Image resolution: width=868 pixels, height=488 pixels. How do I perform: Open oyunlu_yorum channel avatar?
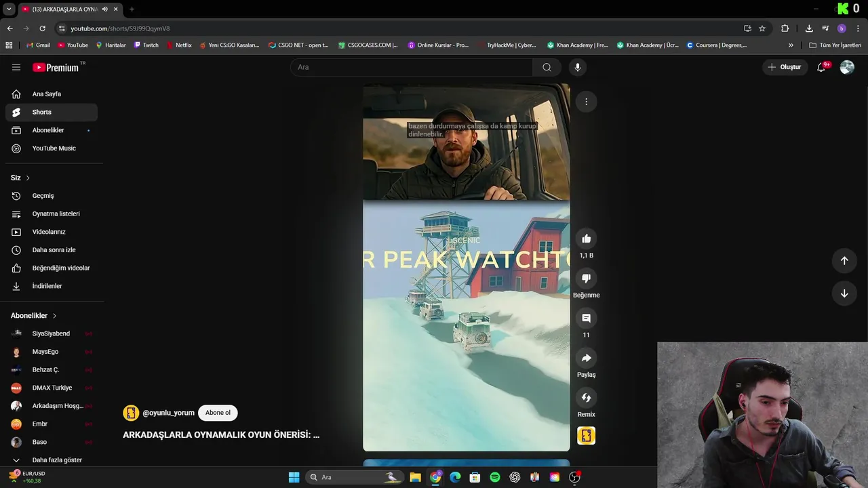(131, 413)
